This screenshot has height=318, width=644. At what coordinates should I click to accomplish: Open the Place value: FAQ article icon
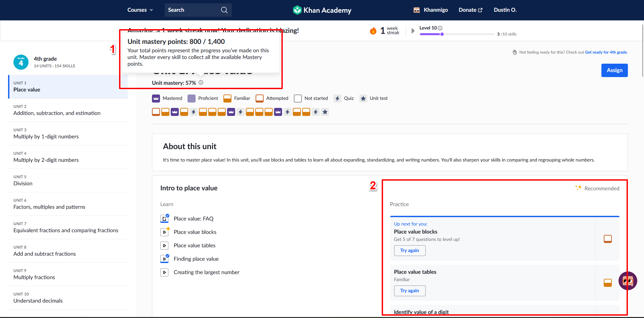(x=165, y=218)
